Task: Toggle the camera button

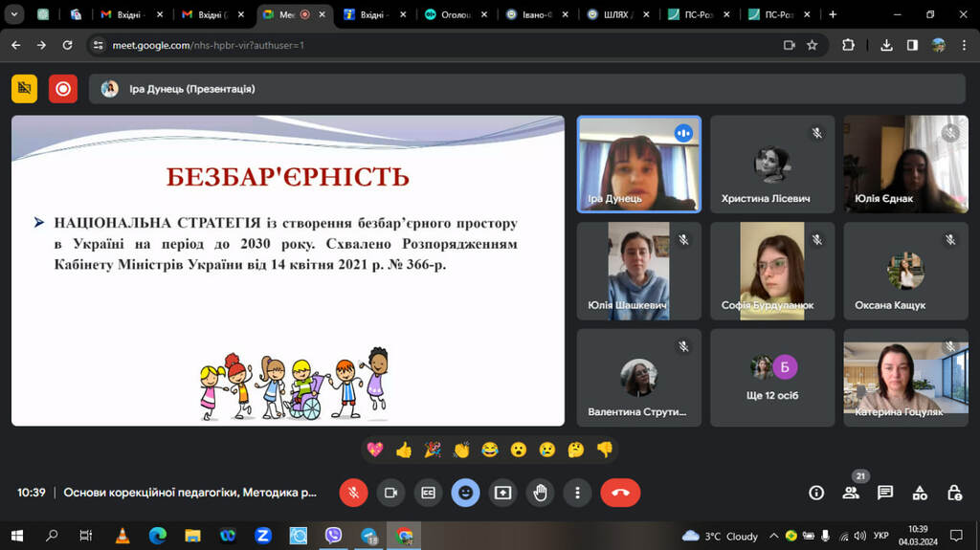Action: [x=390, y=493]
